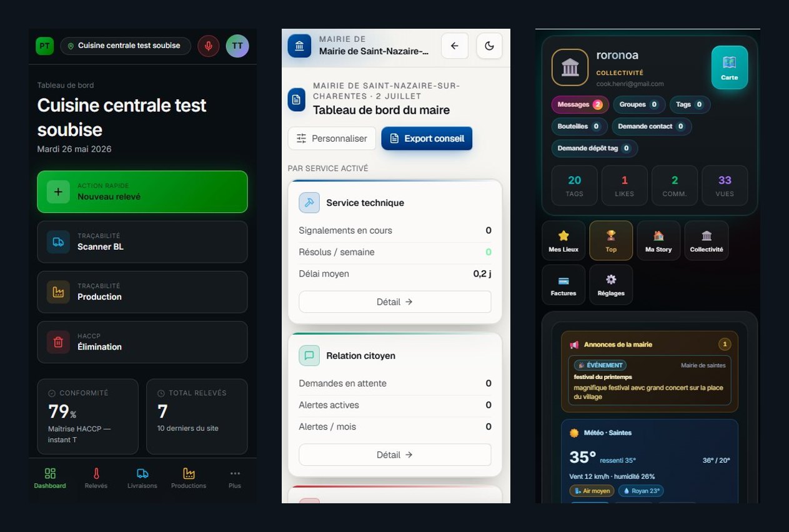Screen dimensions: 789x532
Task: Click the cook.henri@gmail.com email text
Action: point(630,84)
